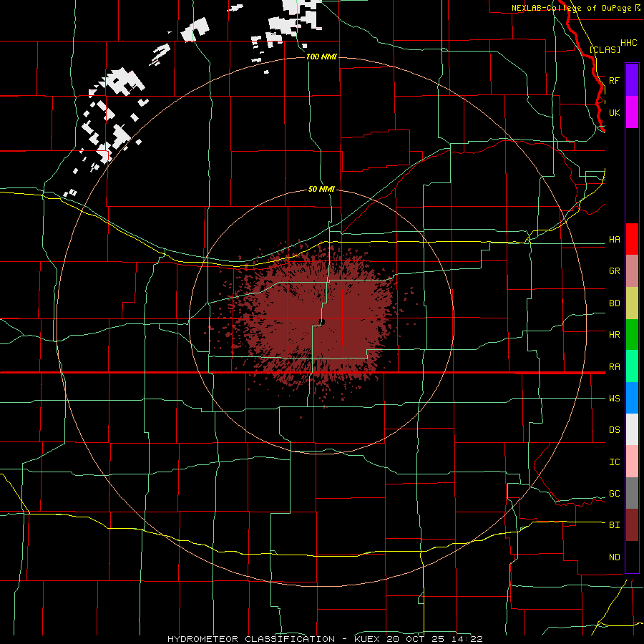Click the WS blue legend swatch
The height and width of the screenshot is (644, 644).
[x=632, y=398]
